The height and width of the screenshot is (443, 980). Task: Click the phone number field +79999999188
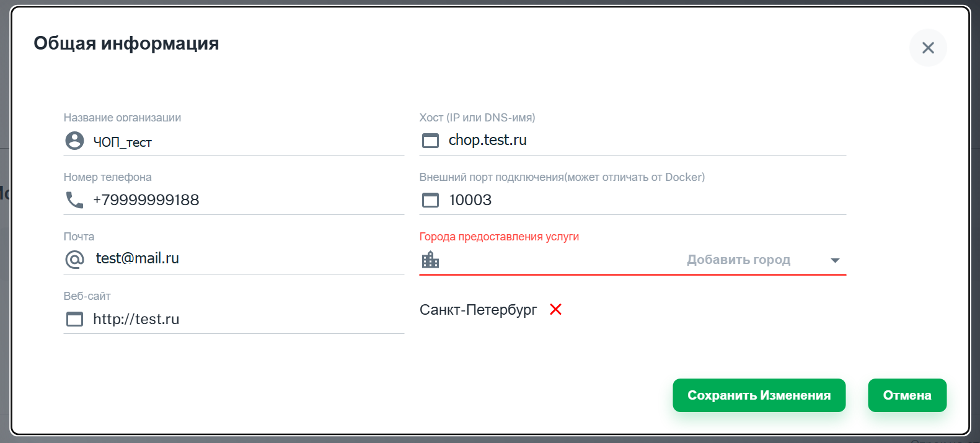pos(248,200)
